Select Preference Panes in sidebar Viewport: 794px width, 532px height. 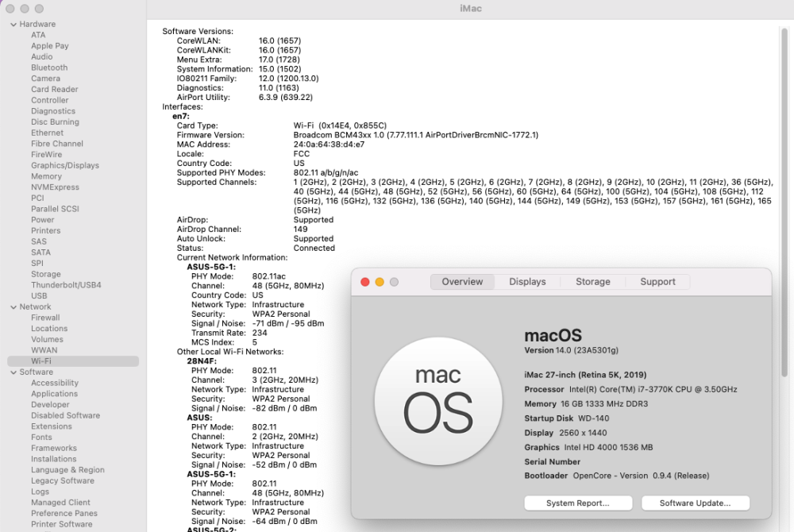pyautogui.click(x=64, y=514)
